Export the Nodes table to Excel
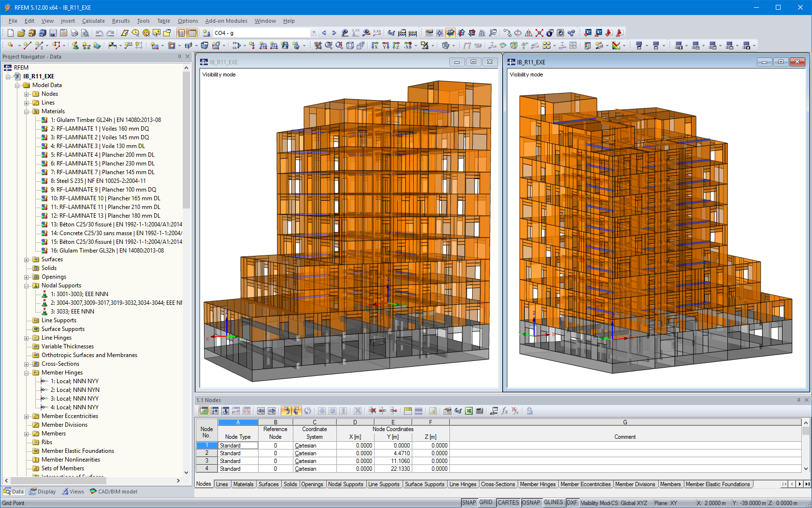The image size is (812, 508). [468, 411]
